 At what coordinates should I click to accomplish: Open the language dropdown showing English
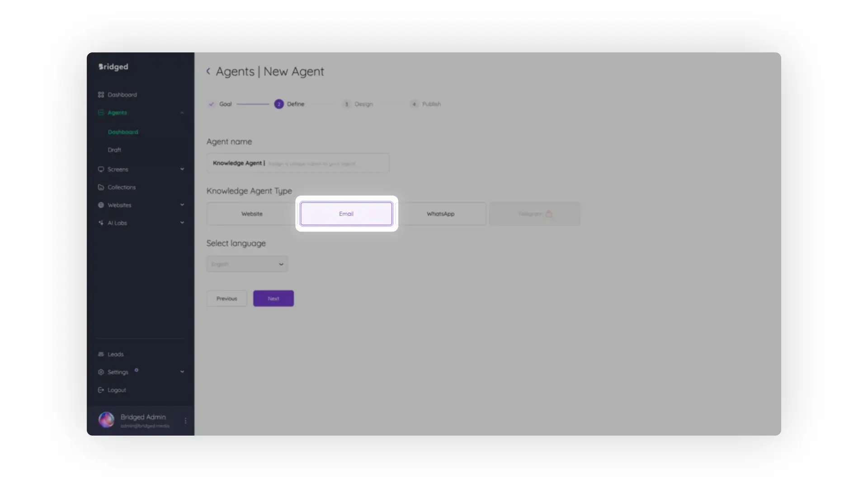point(247,264)
